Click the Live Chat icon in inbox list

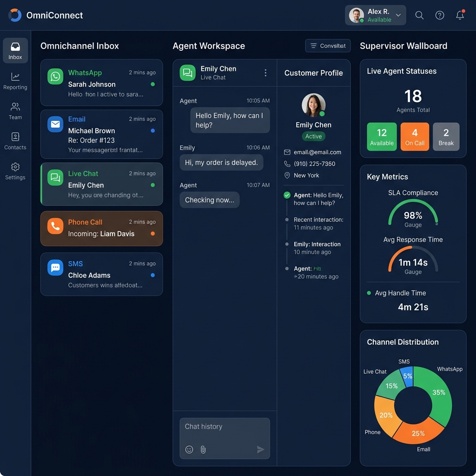(x=55, y=177)
